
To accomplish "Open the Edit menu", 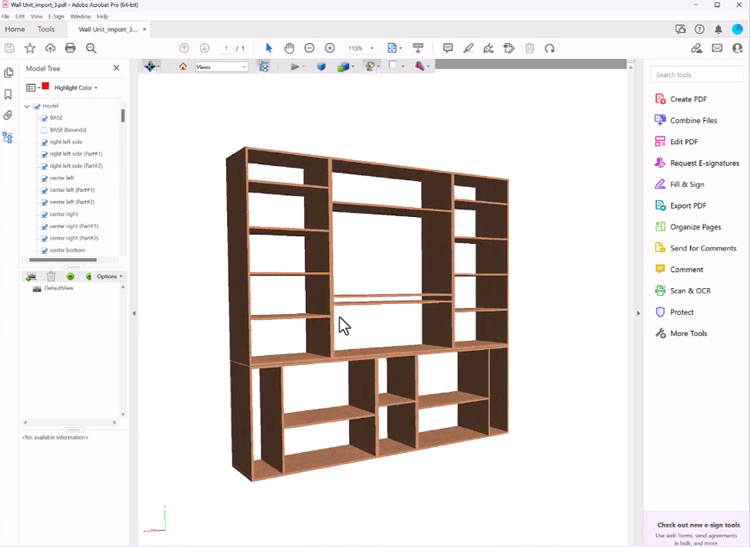I will pyautogui.click(x=20, y=16).
